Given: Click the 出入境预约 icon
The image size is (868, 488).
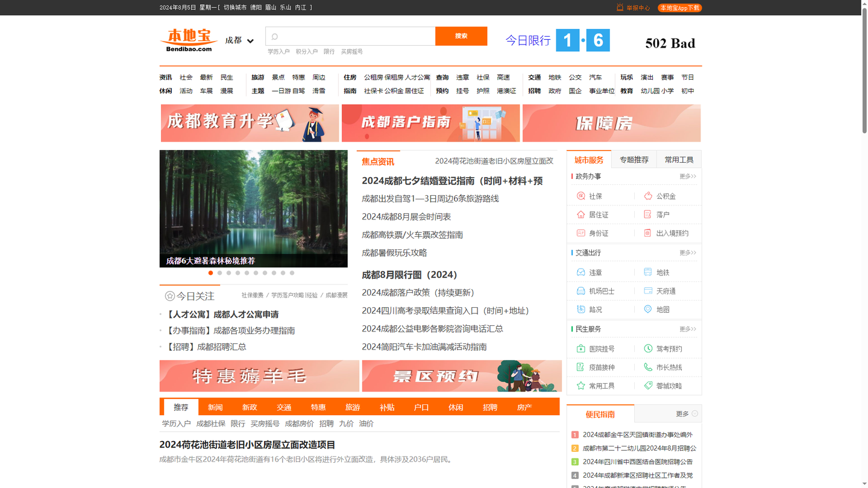Looking at the screenshot, I should coord(648,233).
